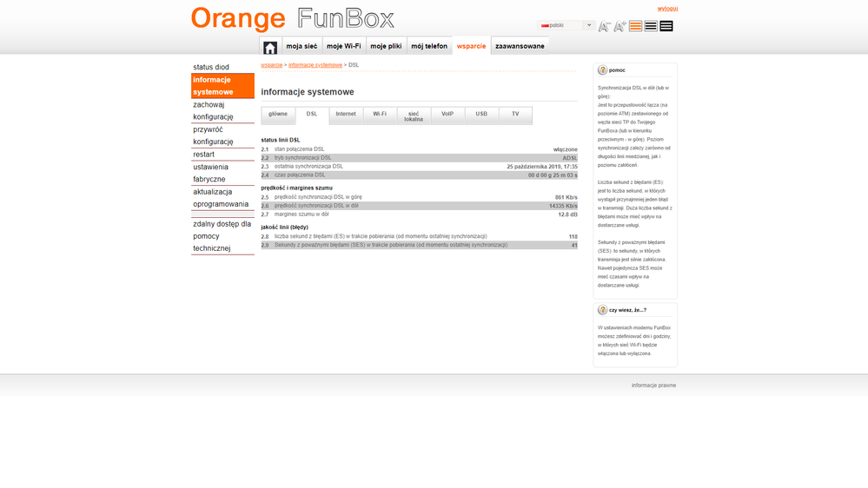Screen dimensions: 868x488
Task: Switch to the Internet tab
Action: click(x=346, y=115)
